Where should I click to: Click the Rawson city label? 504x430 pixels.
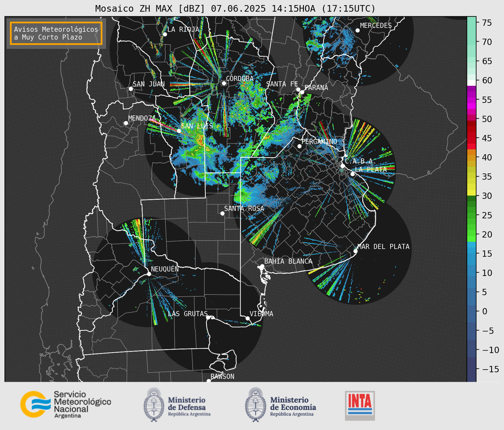pyautogui.click(x=222, y=376)
